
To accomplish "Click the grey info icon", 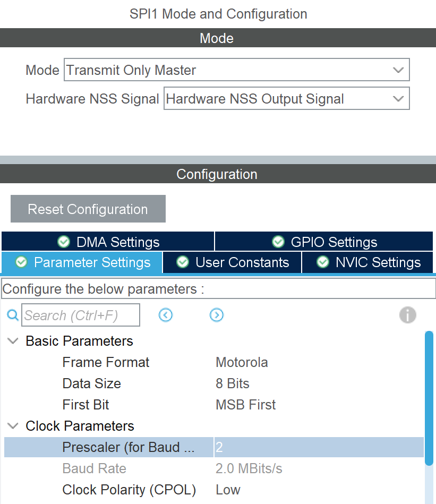I will click(x=408, y=315).
